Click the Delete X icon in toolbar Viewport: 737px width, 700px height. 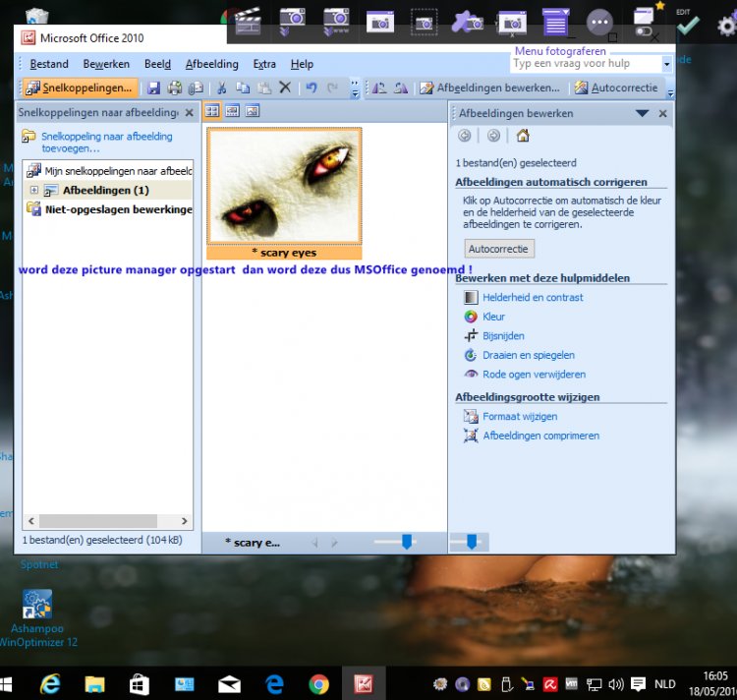click(x=285, y=87)
